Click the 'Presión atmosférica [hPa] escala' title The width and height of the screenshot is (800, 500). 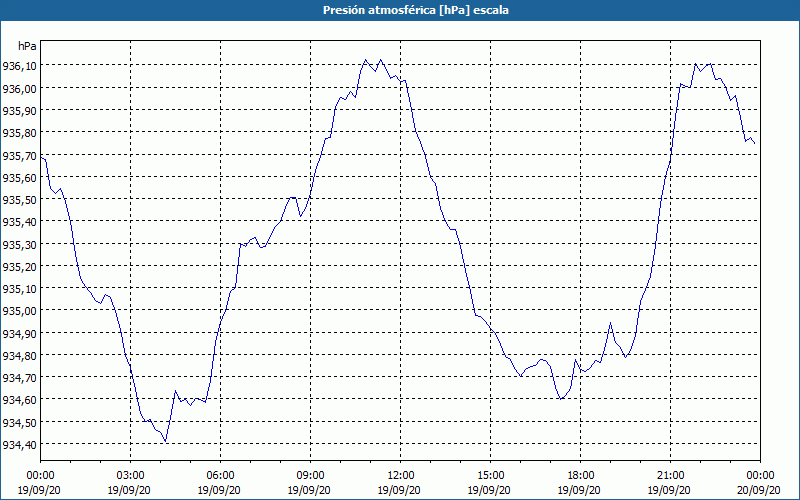tap(416, 10)
